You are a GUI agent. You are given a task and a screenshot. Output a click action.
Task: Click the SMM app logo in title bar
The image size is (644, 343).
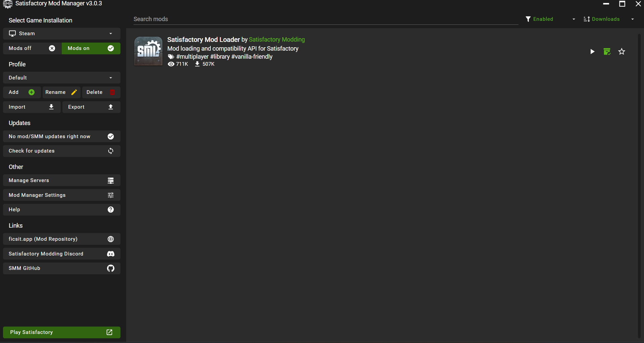[x=7, y=4]
